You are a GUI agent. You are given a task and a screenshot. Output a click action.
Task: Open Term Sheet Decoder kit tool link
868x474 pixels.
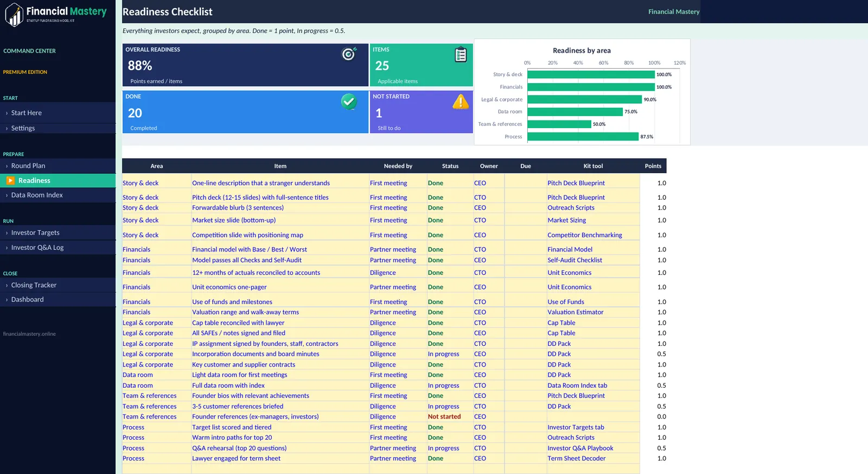tap(577, 458)
